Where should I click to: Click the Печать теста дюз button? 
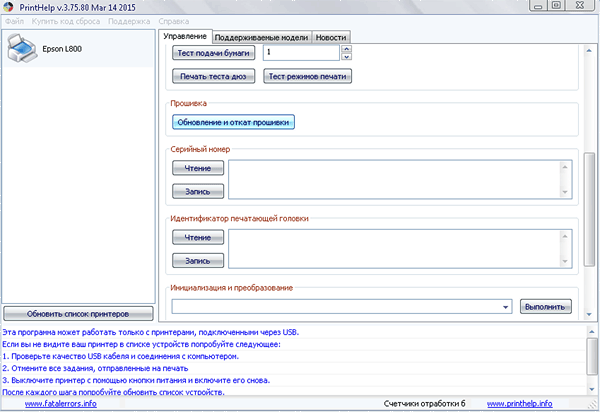[x=214, y=76]
